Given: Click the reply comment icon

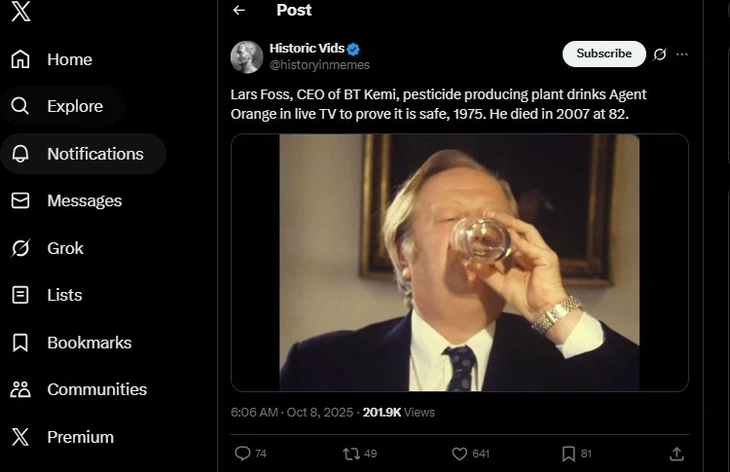Looking at the screenshot, I should click(242, 453).
